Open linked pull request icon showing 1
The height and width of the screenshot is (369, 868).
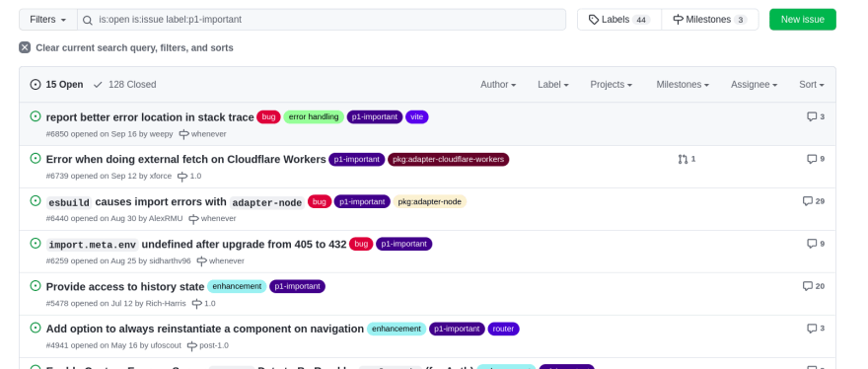(x=687, y=159)
